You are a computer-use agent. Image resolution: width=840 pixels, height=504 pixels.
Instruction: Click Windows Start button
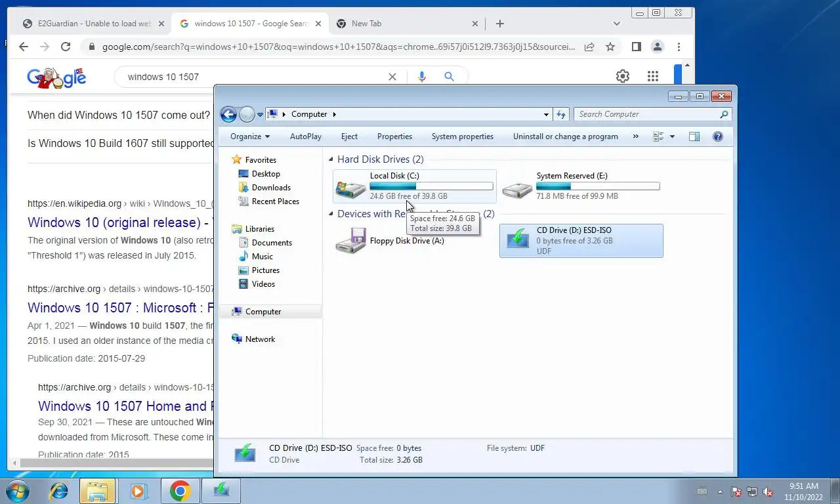click(x=18, y=490)
